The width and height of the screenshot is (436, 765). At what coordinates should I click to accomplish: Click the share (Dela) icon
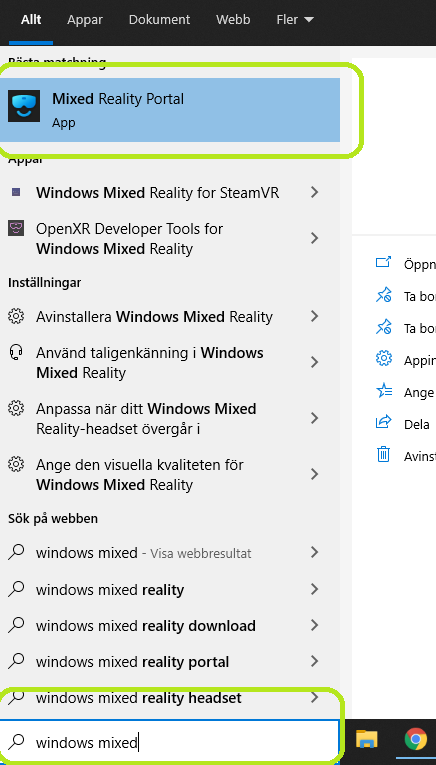coord(384,421)
